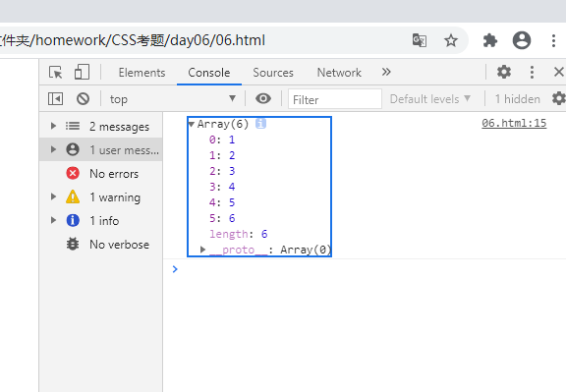The height and width of the screenshot is (392, 566).
Task: Click the translate page icon in address bar
Action: pos(420,40)
